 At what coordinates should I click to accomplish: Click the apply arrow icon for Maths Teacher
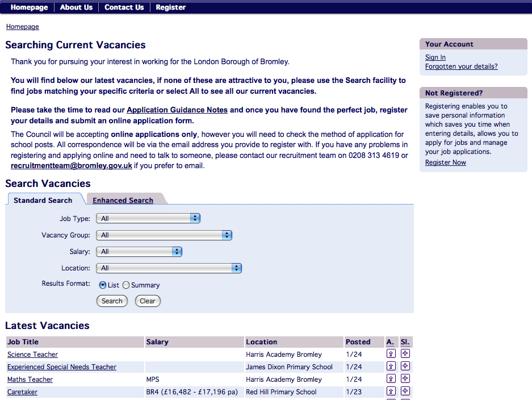[391, 378]
